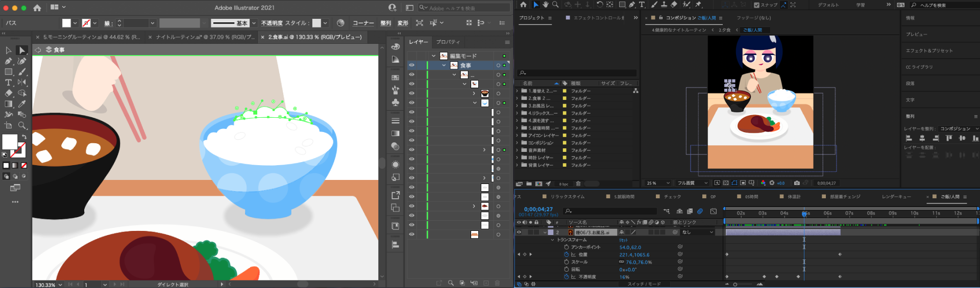The height and width of the screenshot is (288, 980).
Task: Click リセット link for Transform
Action: (623, 240)
